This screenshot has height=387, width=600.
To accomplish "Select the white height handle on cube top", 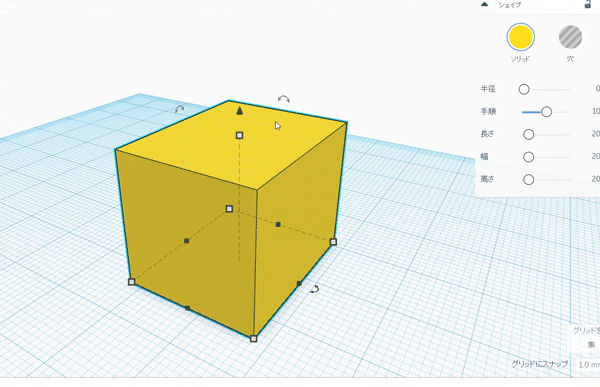I will [x=240, y=135].
